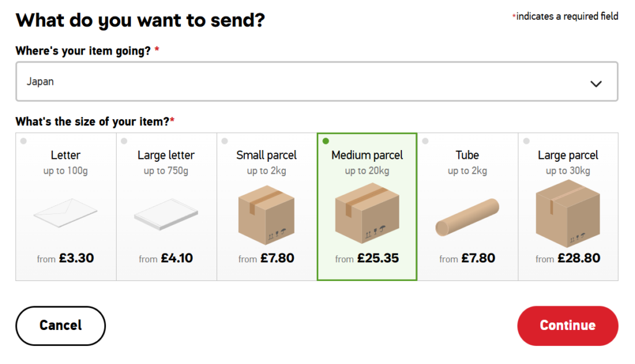Click the Medium parcel box image
635x364 pixels.
pyautogui.click(x=366, y=213)
